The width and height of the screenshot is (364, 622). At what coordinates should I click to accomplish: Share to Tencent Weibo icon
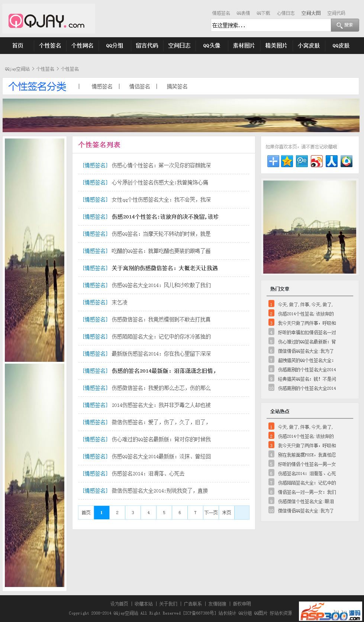pyautogui.click(x=346, y=161)
